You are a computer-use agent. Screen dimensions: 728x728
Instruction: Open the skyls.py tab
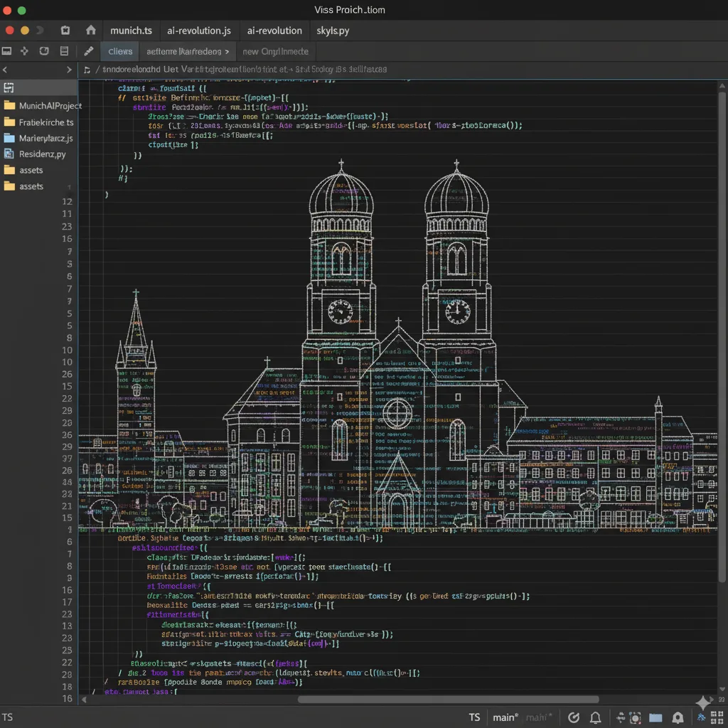[333, 31]
